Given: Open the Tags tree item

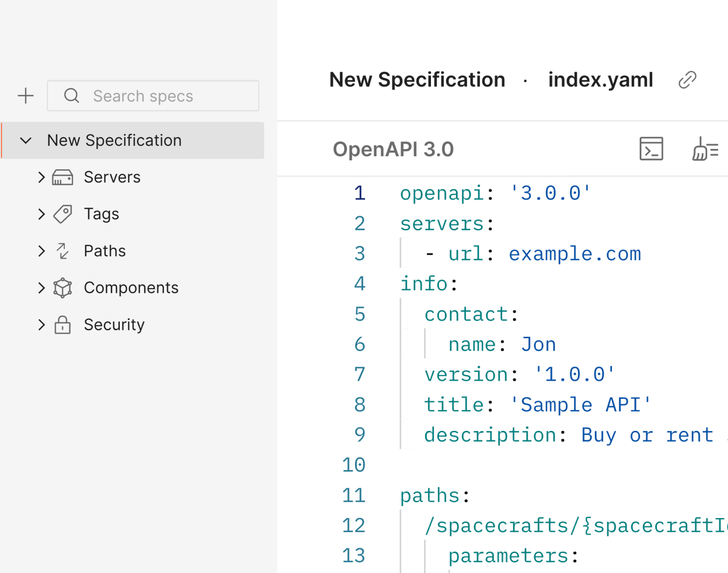Looking at the screenshot, I should point(101,214).
